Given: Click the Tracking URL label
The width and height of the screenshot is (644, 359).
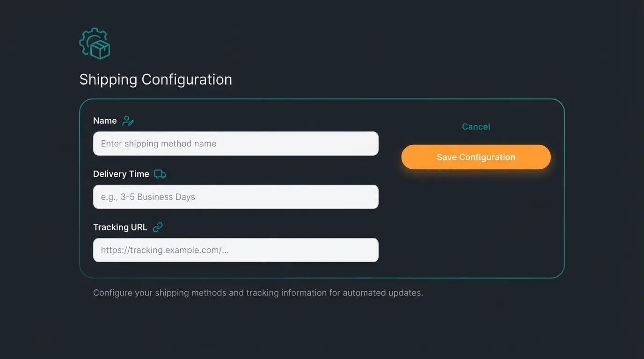Looking at the screenshot, I should pos(120,227).
